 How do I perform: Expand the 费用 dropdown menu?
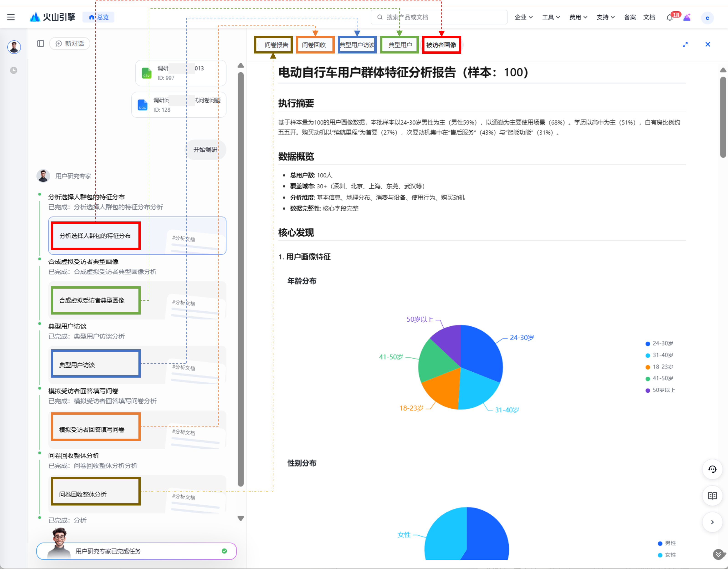578,17
